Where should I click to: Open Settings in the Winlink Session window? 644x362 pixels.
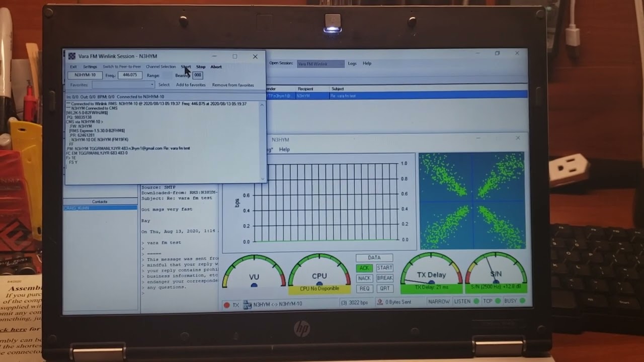point(90,67)
